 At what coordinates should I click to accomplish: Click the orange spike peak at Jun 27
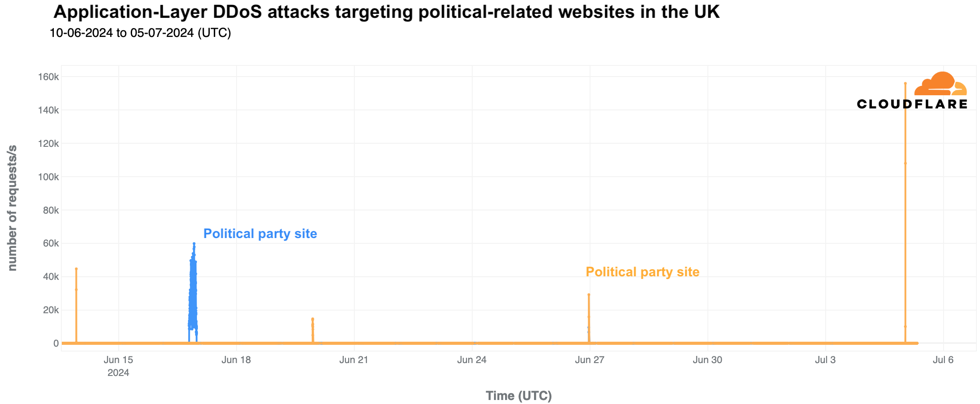pos(589,295)
